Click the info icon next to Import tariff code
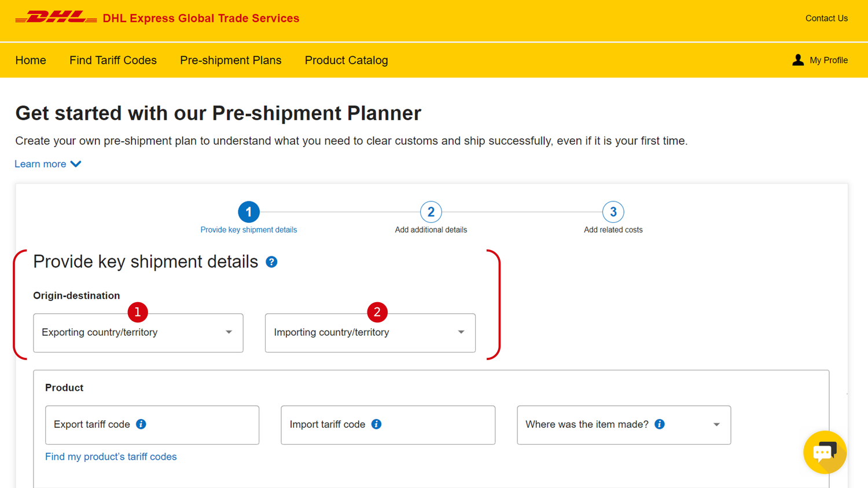The width and height of the screenshot is (868, 488). [376, 424]
